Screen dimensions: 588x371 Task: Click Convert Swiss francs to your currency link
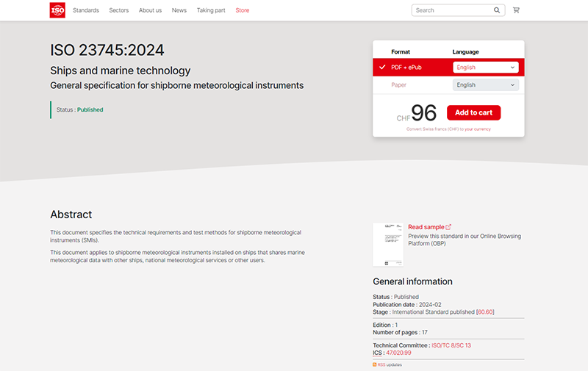click(x=448, y=129)
